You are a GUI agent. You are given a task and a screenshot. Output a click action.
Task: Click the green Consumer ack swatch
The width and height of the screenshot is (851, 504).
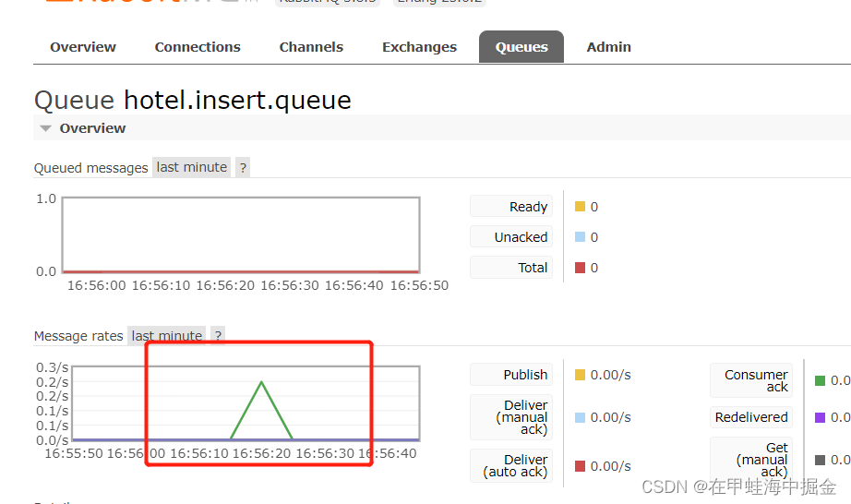coord(820,381)
